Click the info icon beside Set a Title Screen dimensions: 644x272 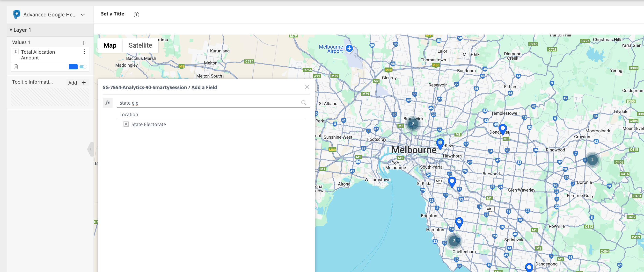136,14
